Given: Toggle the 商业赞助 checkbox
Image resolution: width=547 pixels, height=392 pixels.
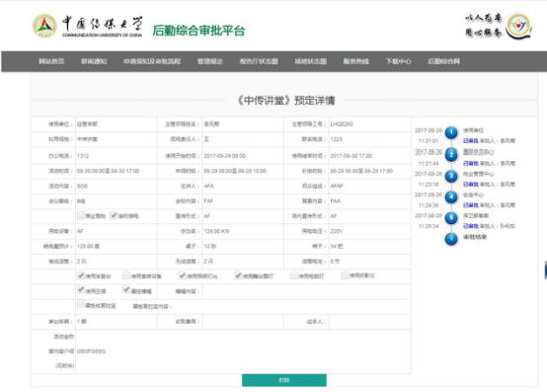Looking at the screenshot, I should point(81,215).
